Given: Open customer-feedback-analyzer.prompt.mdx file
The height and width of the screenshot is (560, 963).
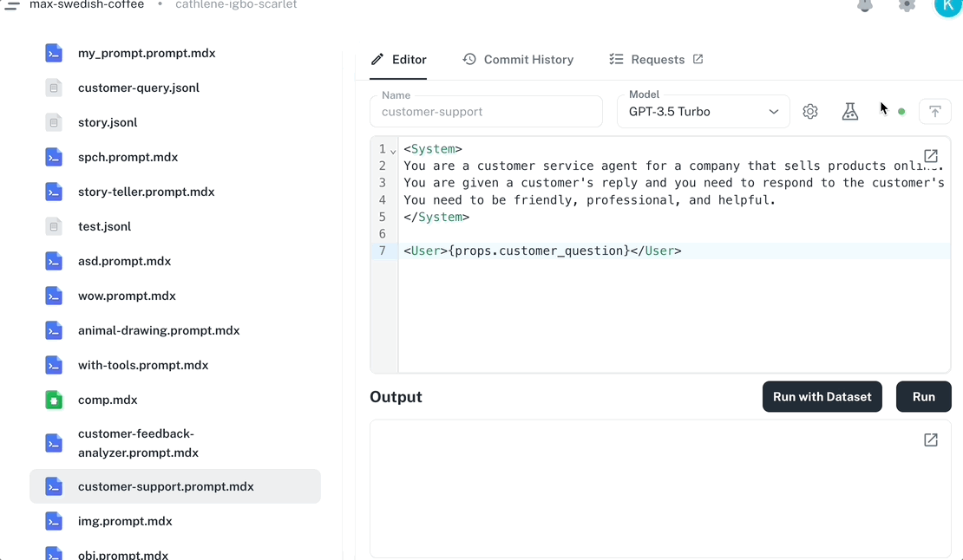Looking at the screenshot, I should pyautogui.click(x=138, y=443).
